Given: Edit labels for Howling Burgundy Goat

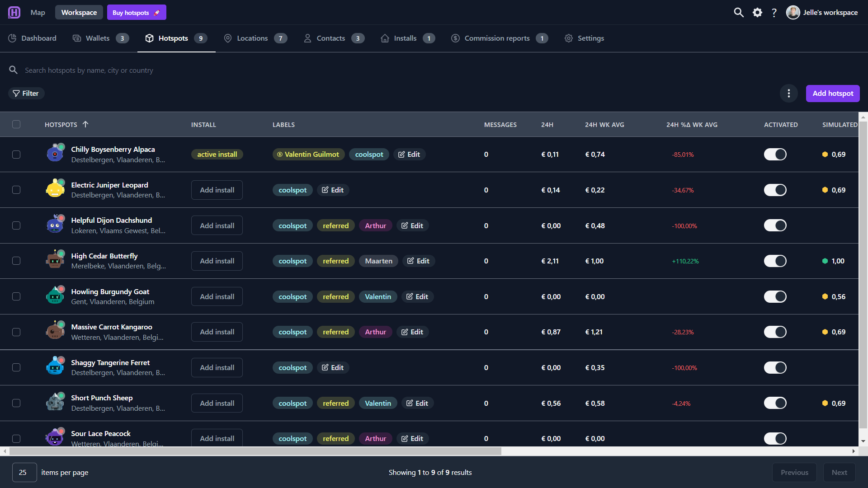Looking at the screenshot, I should [417, 296].
